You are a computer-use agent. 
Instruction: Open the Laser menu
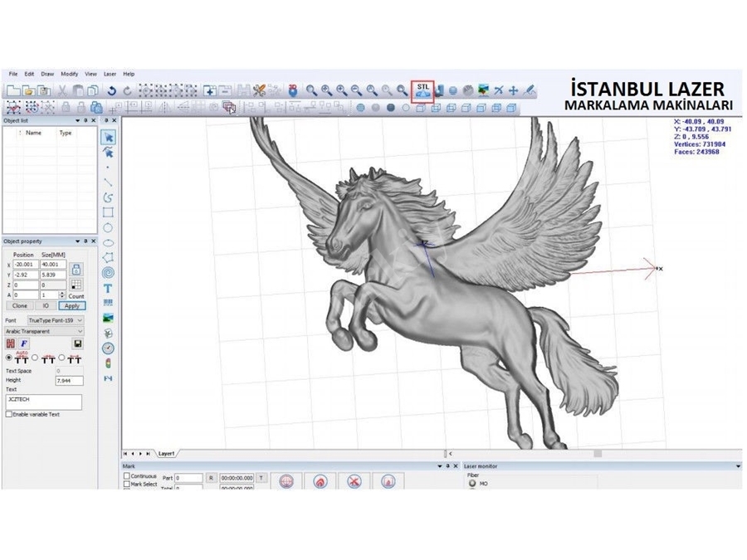110,74
